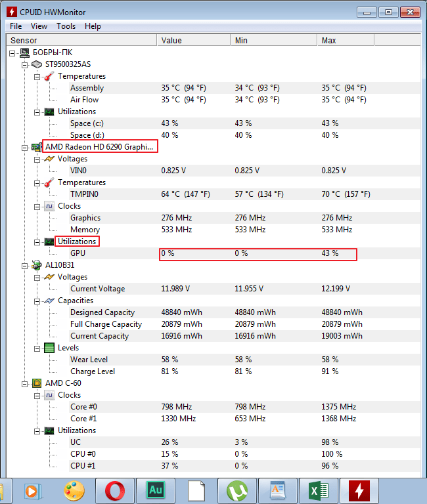Click the graphics card icon for AMD Radeon
This screenshot has width=427, height=504.
tap(37, 147)
